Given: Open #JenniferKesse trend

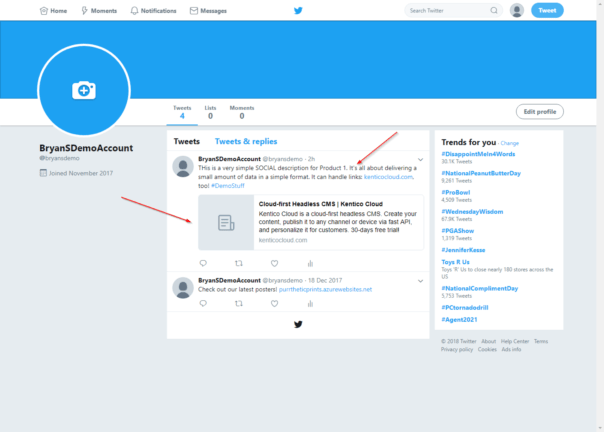Looking at the screenshot, I should click(x=463, y=250).
